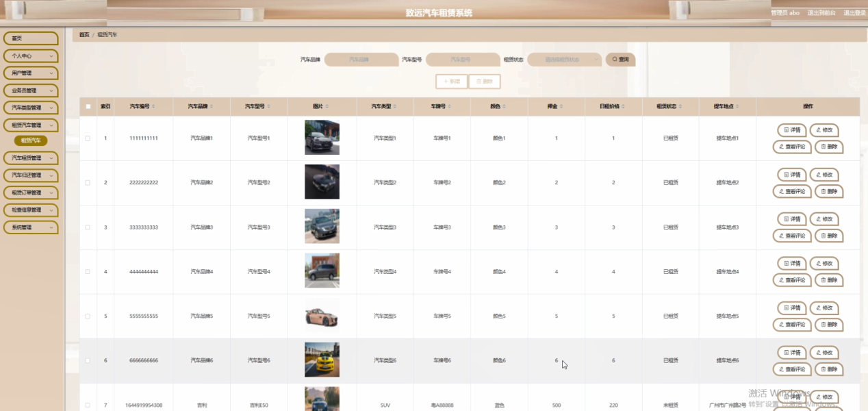
Task: Sort by 汽车型号 column arrows
Action: tap(268, 107)
